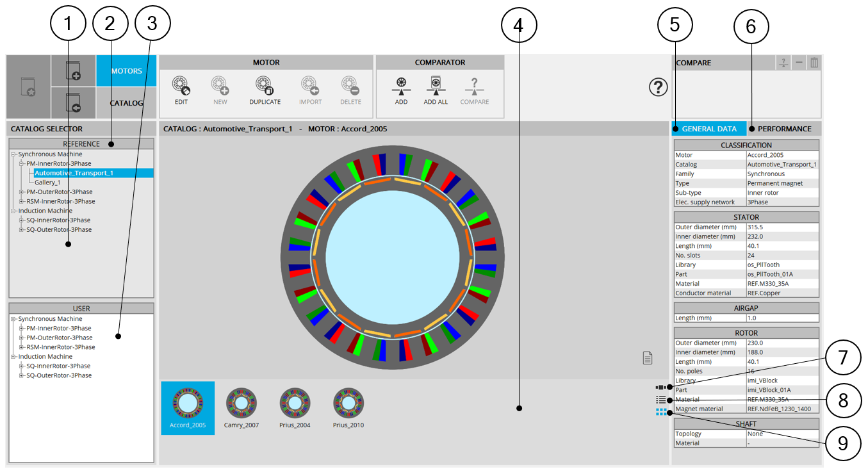Click the Edit motor icon
This screenshot has width=868, height=474.
coord(181,86)
